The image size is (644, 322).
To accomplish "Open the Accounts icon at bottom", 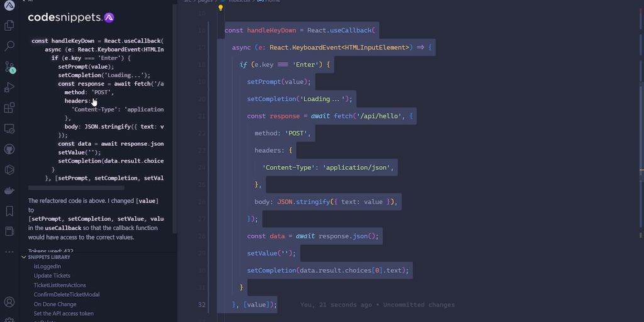I will tap(9, 303).
